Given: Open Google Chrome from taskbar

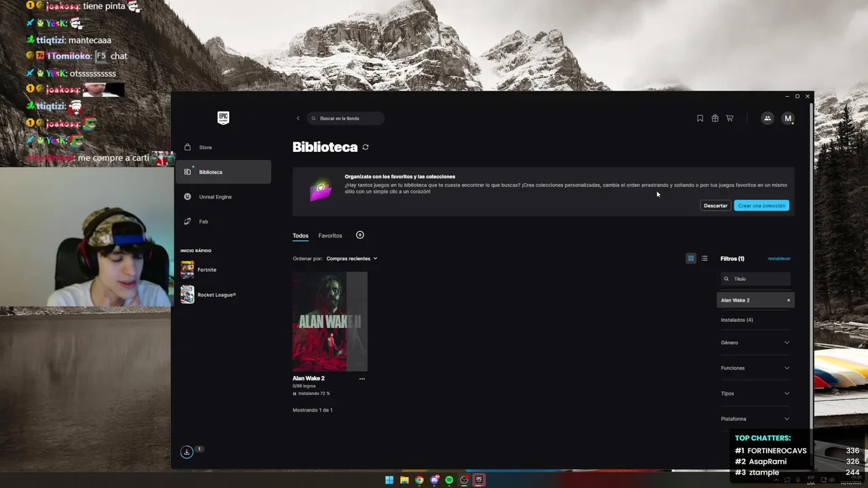Looking at the screenshot, I should click(x=419, y=480).
